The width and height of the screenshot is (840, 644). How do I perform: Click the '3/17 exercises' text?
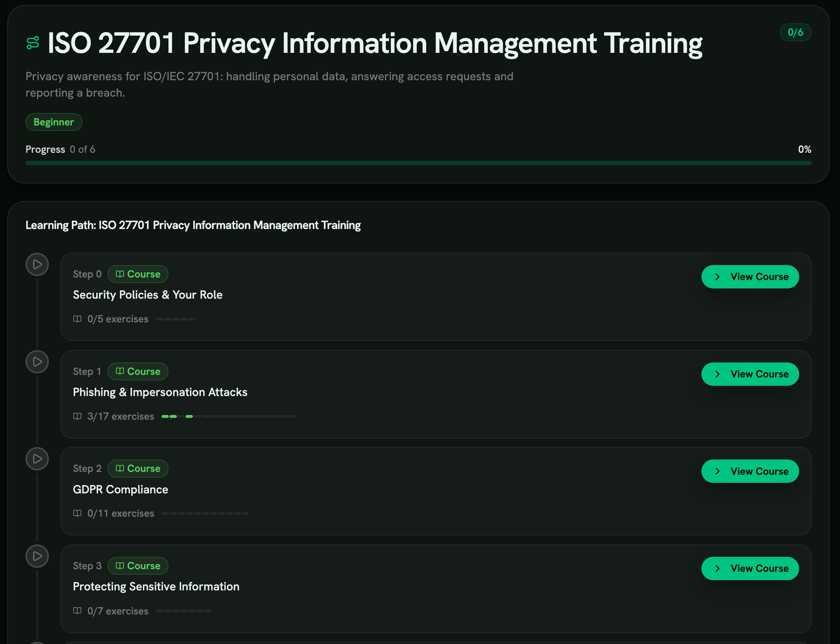[x=121, y=416]
